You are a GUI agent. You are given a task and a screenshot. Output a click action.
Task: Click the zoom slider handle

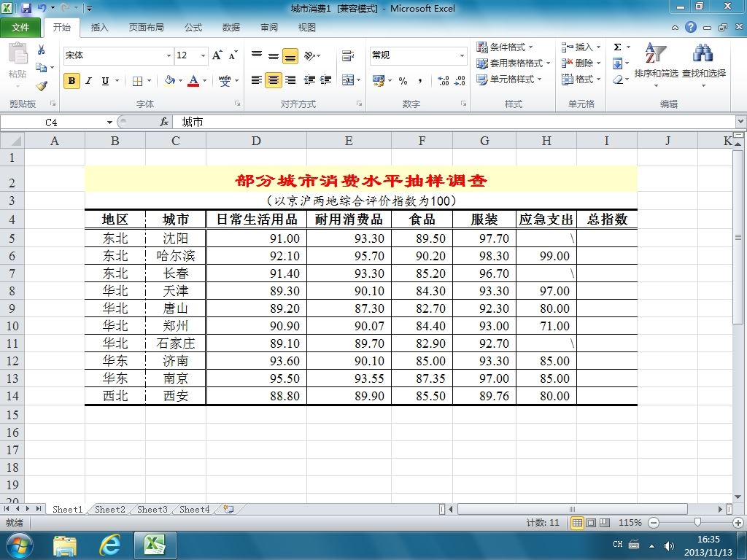point(698,523)
